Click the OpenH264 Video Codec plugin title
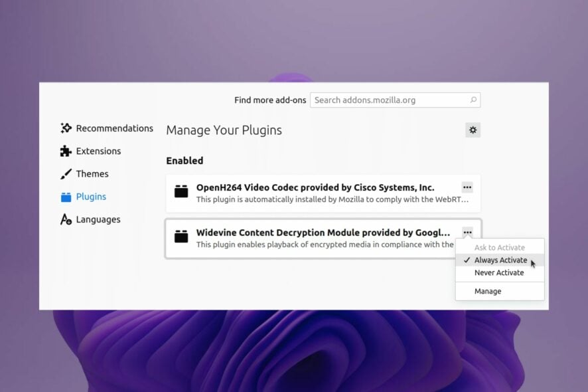This screenshot has width=588, height=392. [x=315, y=187]
